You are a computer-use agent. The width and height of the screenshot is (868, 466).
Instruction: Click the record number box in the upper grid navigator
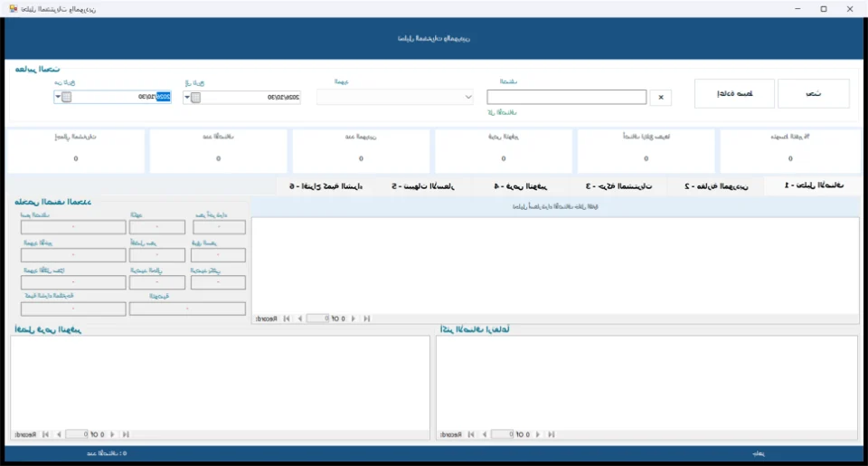[318, 319]
